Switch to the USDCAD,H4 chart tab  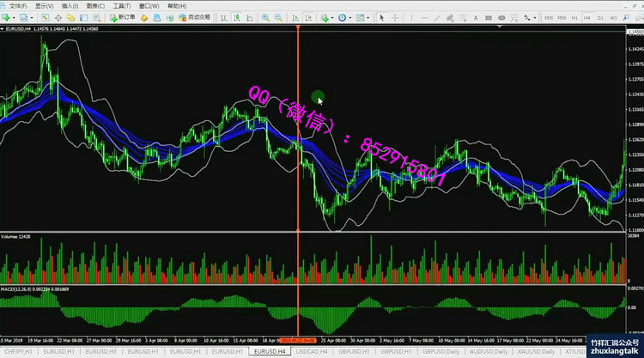pyautogui.click(x=311, y=351)
